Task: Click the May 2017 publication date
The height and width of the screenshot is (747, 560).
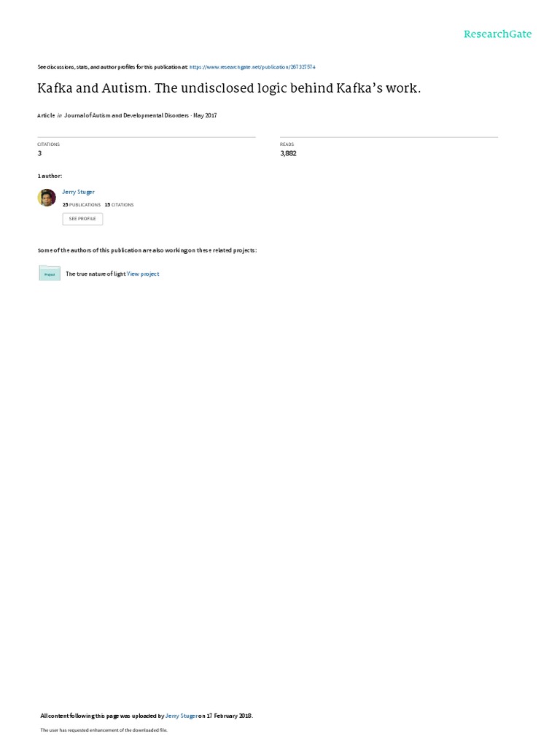Action: point(205,115)
